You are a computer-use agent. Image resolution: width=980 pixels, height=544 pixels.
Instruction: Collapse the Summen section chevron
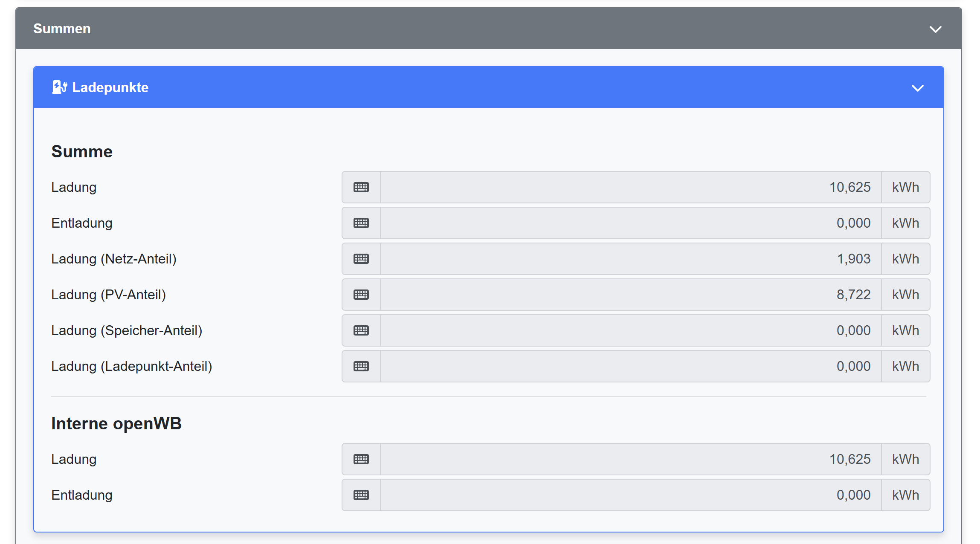pos(935,29)
